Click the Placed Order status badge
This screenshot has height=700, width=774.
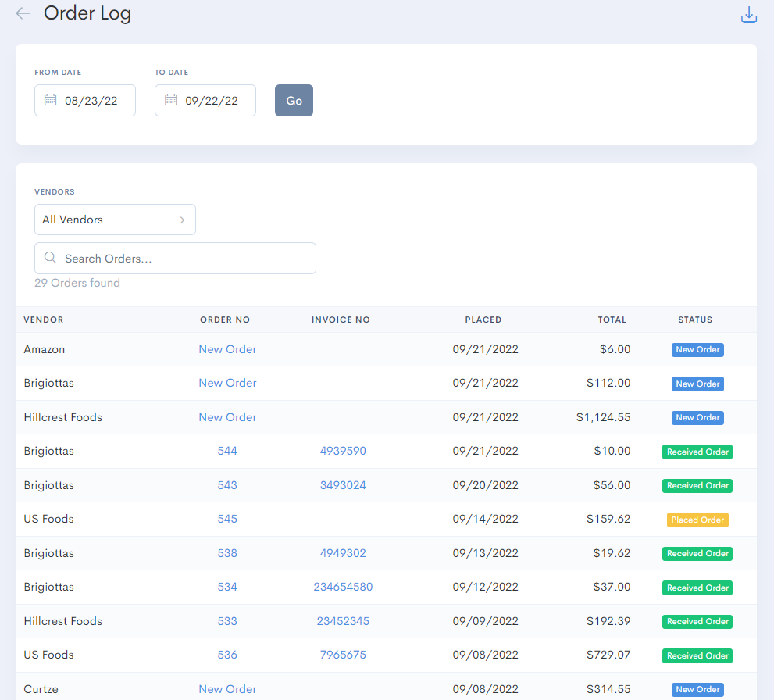[697, 520]
